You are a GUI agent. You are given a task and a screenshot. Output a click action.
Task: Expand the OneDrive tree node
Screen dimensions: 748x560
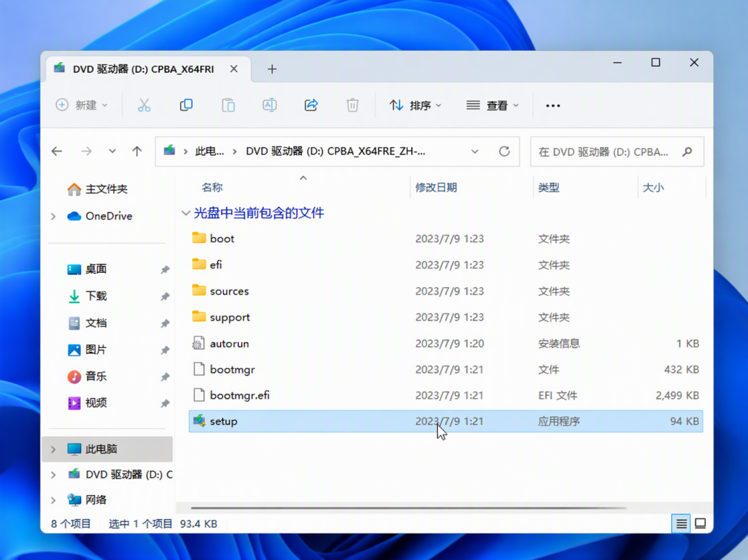click(53, 217)
